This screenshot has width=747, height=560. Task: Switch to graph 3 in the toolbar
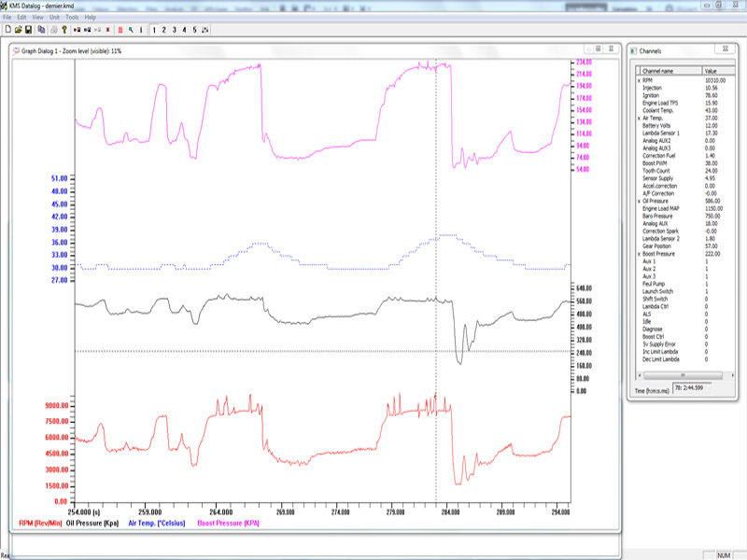(x=175, y=30)
